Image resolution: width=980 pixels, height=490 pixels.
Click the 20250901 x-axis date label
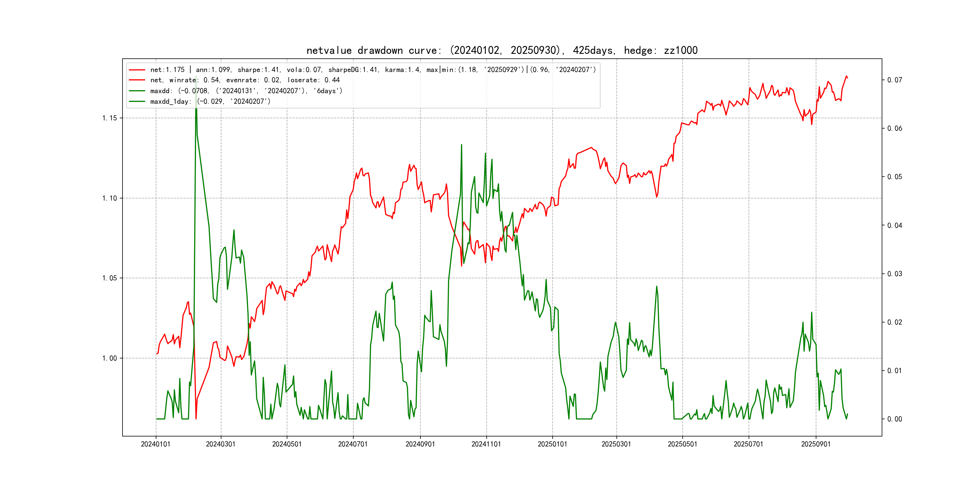pos(816,444)
